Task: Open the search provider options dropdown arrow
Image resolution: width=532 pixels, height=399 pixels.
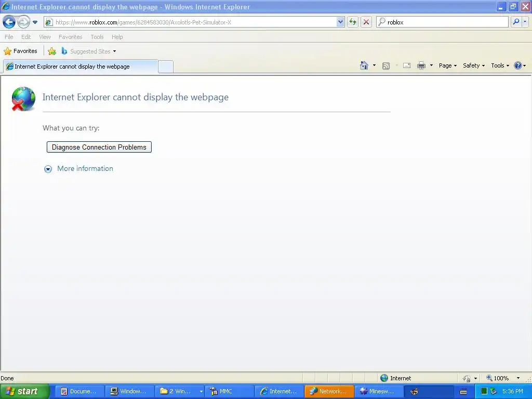Action: click(x=525, y=22)
